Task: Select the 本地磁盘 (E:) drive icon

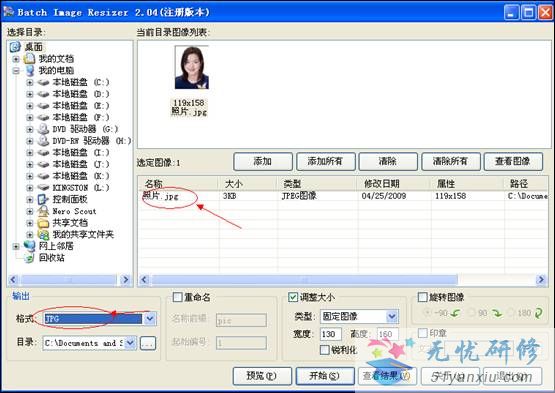Action: click(43, 106)
